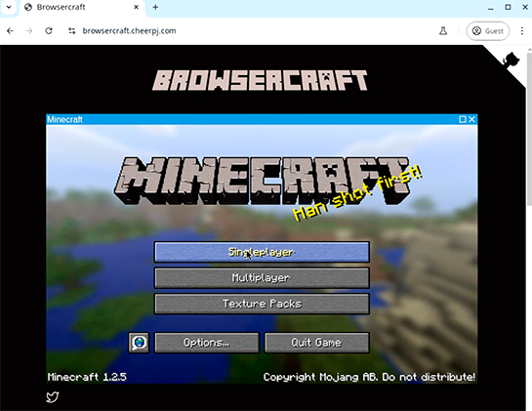The width and height of the screenshot is (532, 411).
Task: Reload the Browsercraft page
Action: point(49,31)
